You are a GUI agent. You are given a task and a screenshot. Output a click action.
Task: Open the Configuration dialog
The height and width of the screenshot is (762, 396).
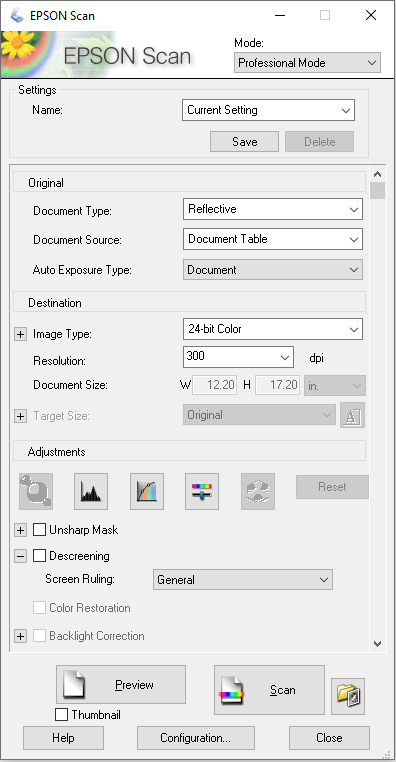[196, 738]
